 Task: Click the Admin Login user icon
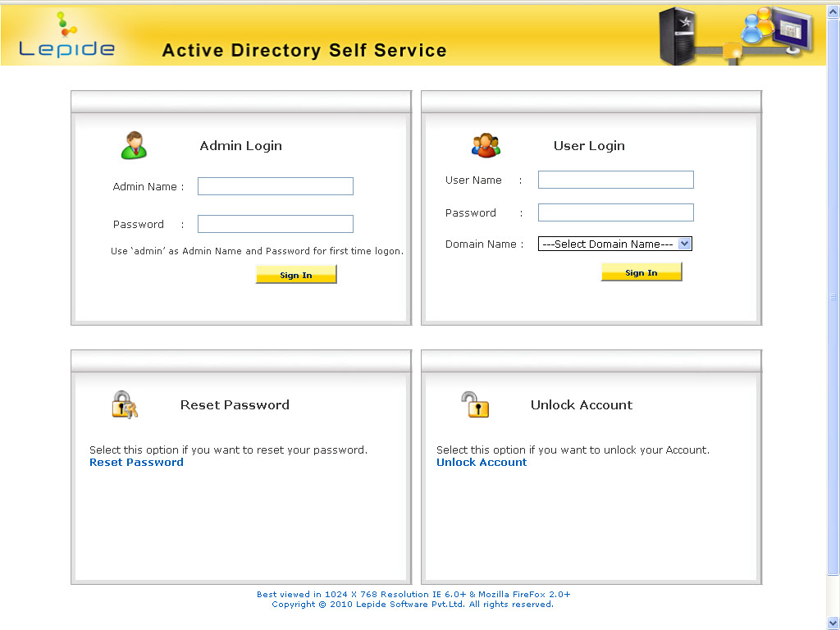point(134,145)
